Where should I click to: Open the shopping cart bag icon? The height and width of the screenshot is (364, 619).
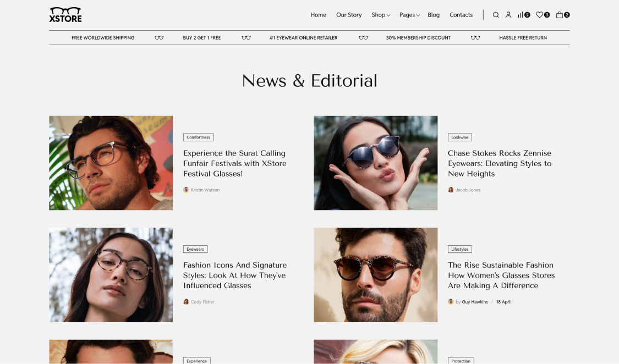click(x=560, y=15)
